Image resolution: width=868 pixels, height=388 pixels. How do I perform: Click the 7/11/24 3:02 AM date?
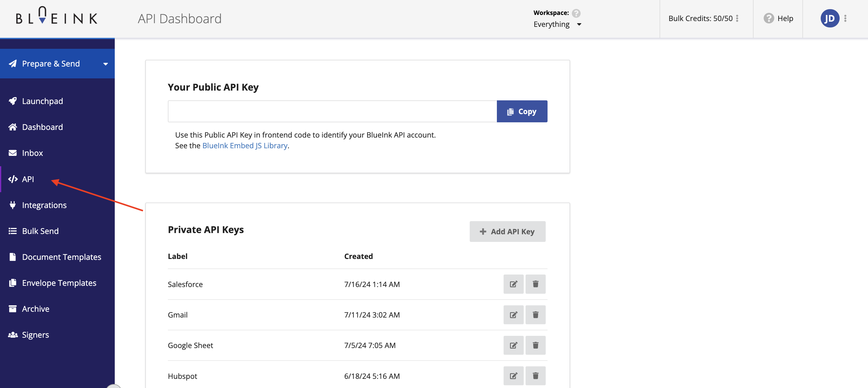click(372, 315)
